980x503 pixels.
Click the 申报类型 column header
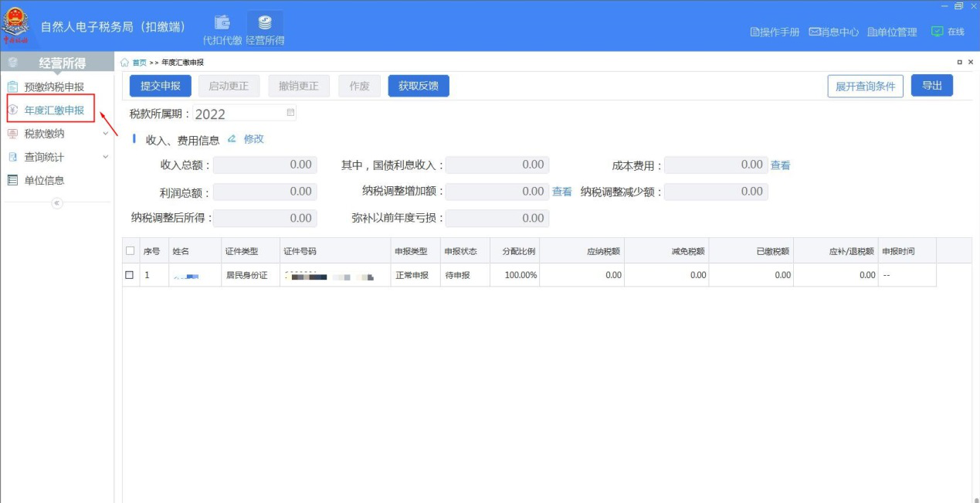tap(415, 251)
